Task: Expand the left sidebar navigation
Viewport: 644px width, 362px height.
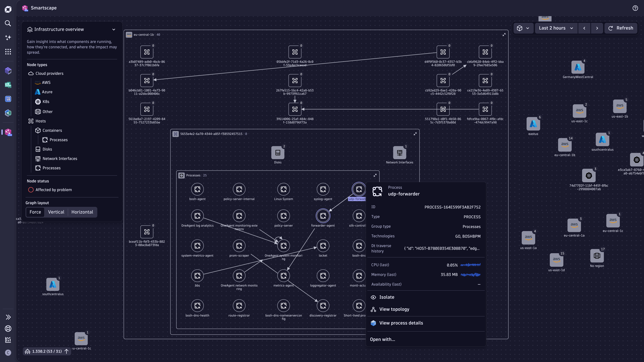Action: [8, 317]
